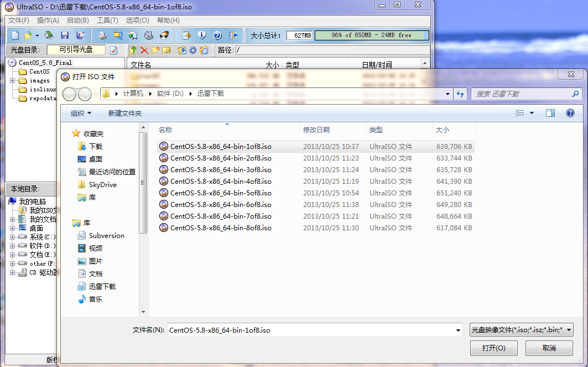Click the folder view icon next to gear

[204, 50]
